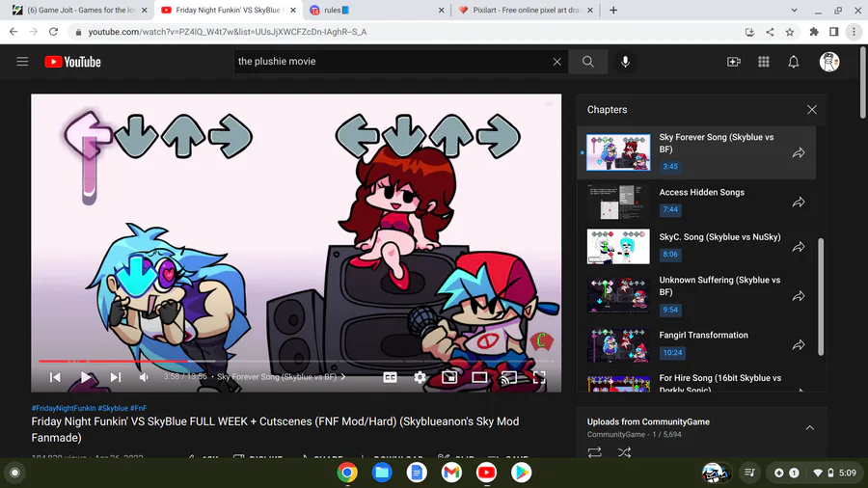Jump to SkyC. Song chapter
This screenshot has width=868, height=488.
click(696, 246)
